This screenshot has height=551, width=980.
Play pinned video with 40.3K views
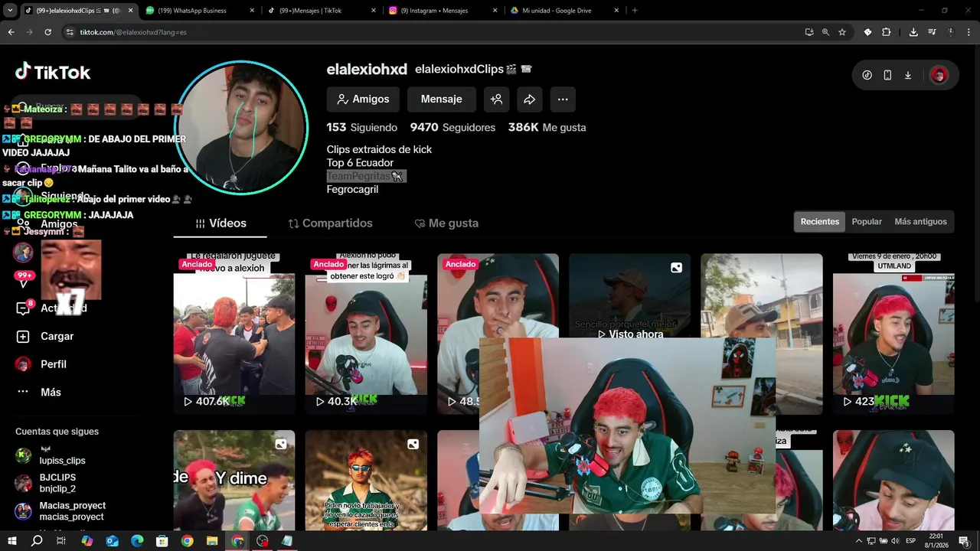pos(366,334)
